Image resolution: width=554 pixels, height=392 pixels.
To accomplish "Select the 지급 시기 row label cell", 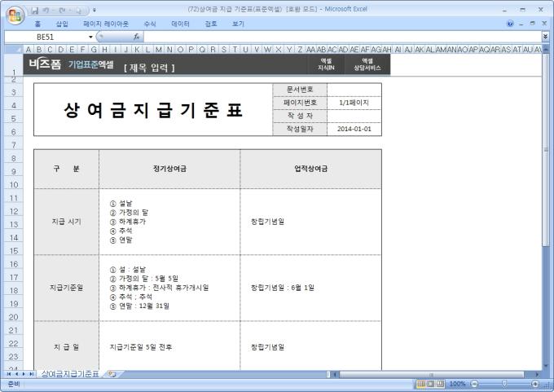I will 67,222.
